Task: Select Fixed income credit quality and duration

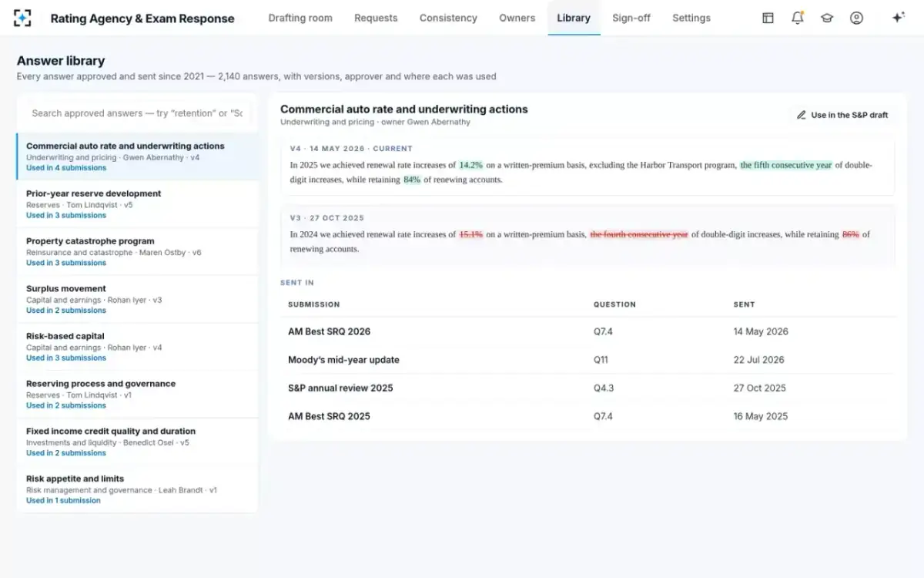Action: coord(137,442)
